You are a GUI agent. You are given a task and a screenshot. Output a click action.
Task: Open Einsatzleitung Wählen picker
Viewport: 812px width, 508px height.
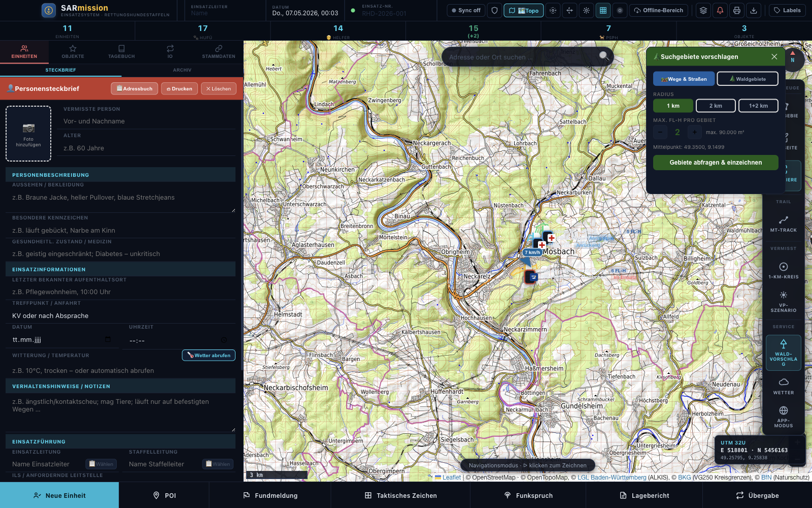click(101, 464)
